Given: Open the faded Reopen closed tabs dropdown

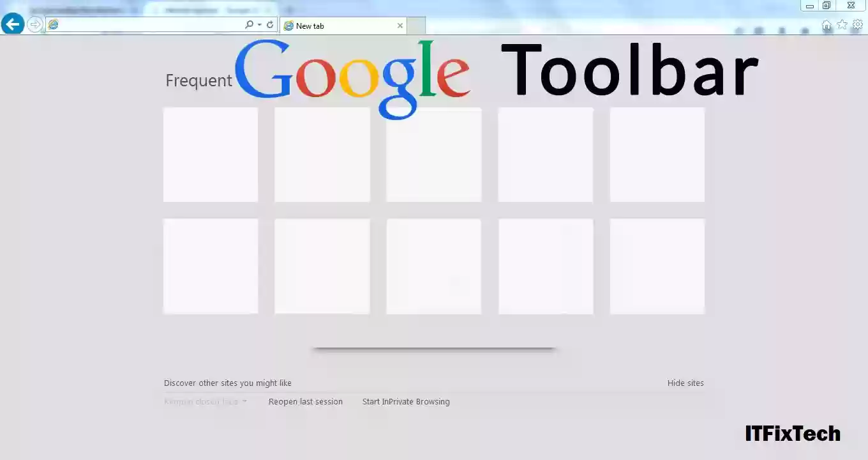Looking at the screenshot, I should tap(205, 402).
